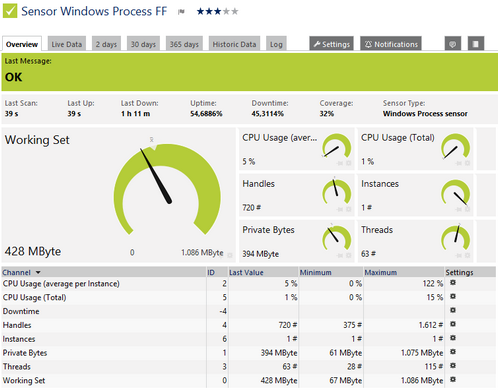
Task: Click the priority flag icon beside the title
Action: [x=181, y=12]
